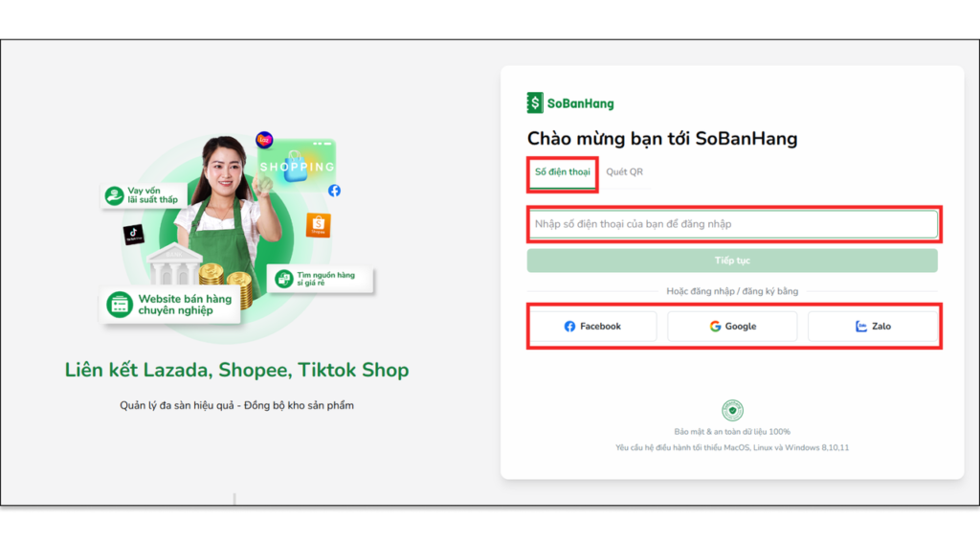
Task: Click the 'Tìm nguồn hàng sỉ giá rẻ' icon
Action: 283,279
